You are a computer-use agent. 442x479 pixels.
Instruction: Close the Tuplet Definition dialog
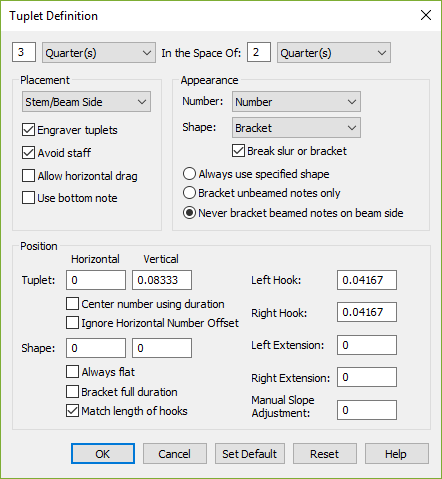point(426,15)
